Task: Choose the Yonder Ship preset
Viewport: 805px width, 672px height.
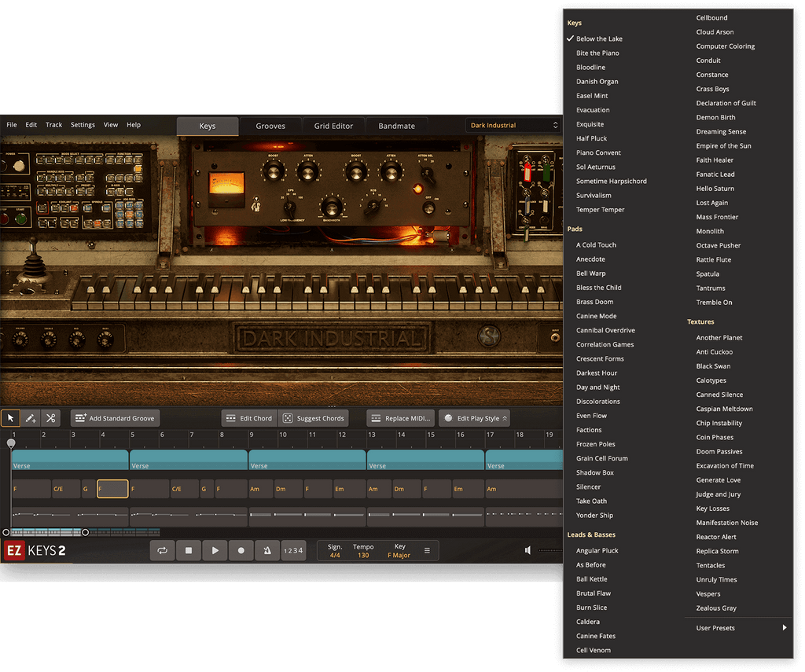Action: pos(594,516)
